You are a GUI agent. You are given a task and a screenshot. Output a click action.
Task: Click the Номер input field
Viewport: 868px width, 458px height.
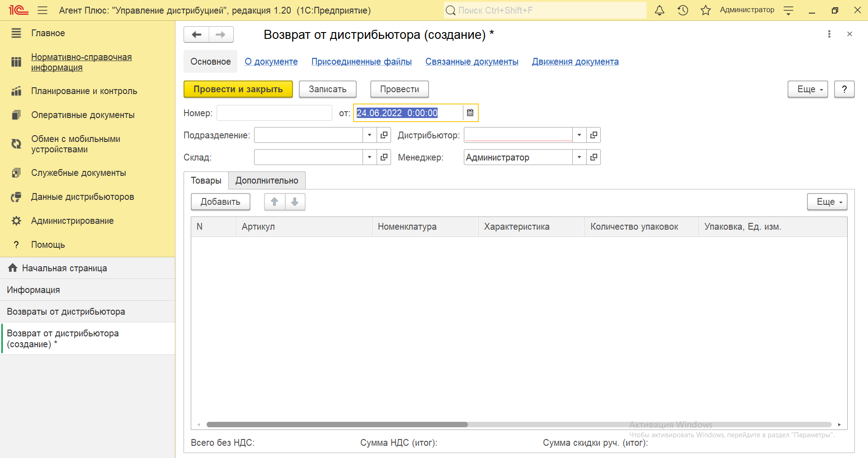[x=274, y=113]
